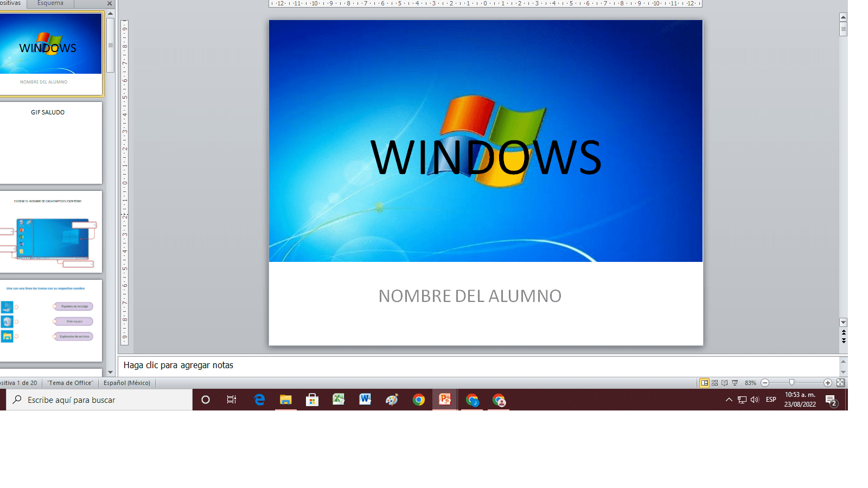Switch to Reading view
The width and height of the screenshot is (868, 488).
coord(725,383)
